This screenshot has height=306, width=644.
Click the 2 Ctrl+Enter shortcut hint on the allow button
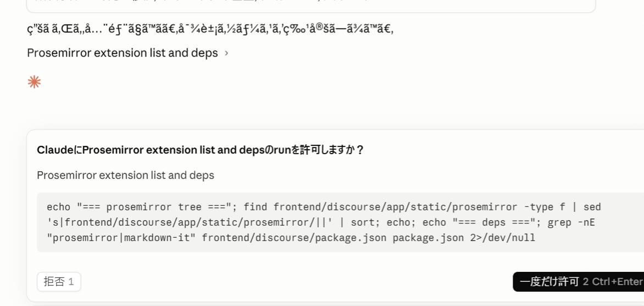pyautogui.click(x=612, y=282)
